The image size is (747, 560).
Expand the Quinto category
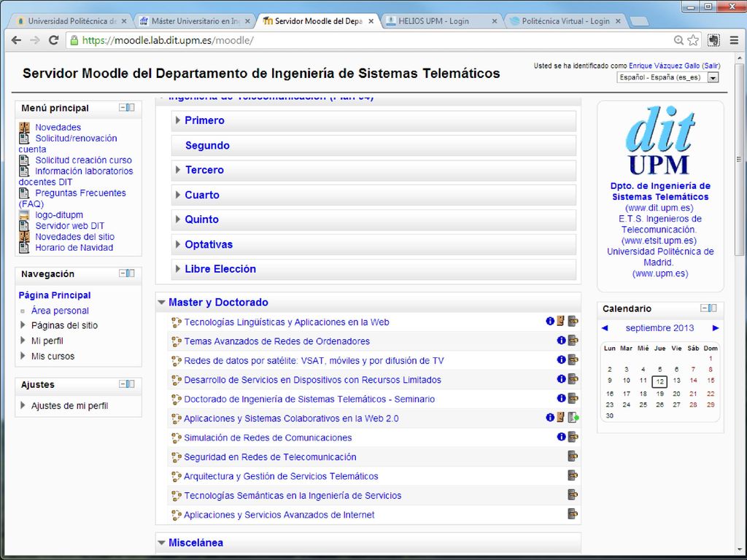coord(178,219)
